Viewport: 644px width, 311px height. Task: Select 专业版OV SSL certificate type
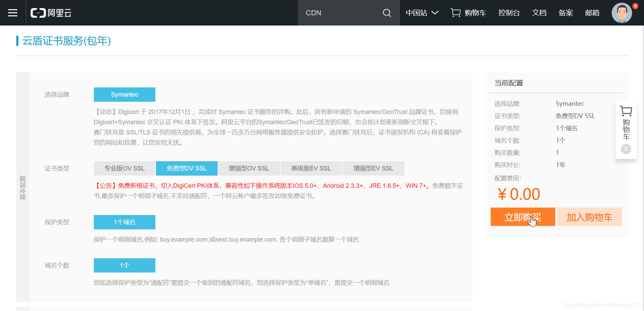point(124,168)
